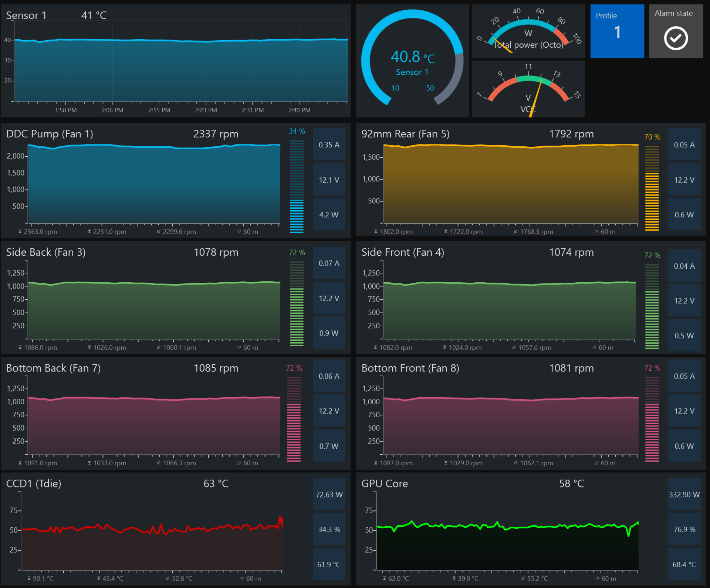Click Bottom Front (Fan 8) 72 % bar

coord(652,419)
